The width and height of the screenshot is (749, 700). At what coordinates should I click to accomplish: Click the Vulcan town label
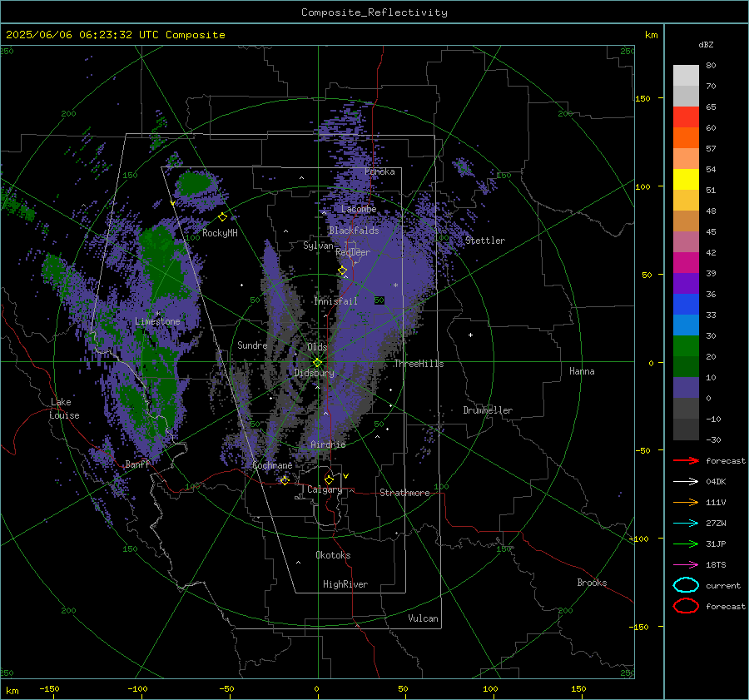[x=424, y=618]
